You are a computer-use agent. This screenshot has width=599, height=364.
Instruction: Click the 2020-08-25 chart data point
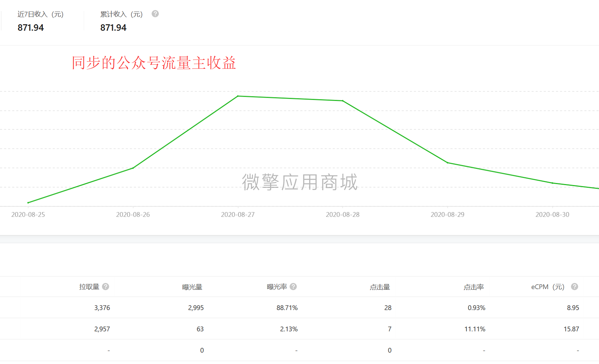click(28, 203)
